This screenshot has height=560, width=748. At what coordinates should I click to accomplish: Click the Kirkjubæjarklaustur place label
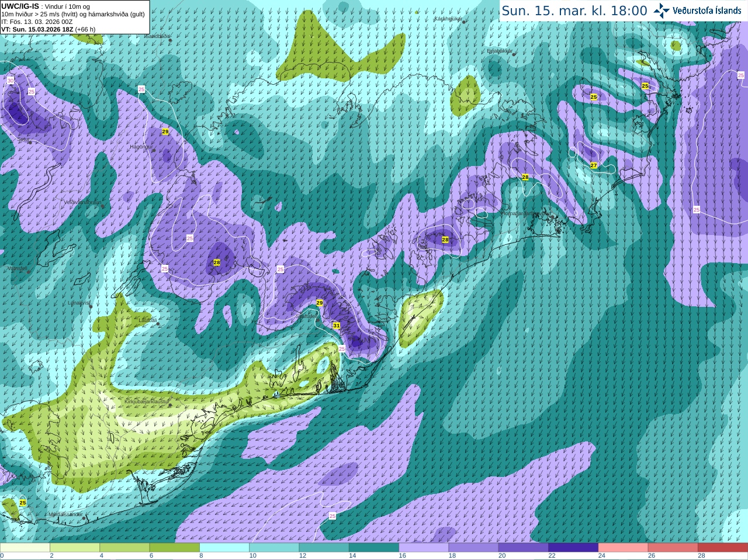click(x=147, y=402)
